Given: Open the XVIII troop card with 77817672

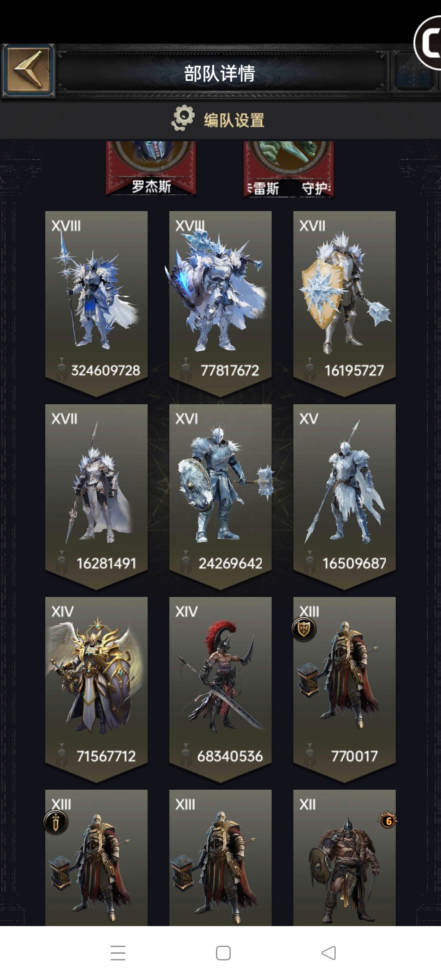Looking at the screenshot, I should tap(220, 303).
